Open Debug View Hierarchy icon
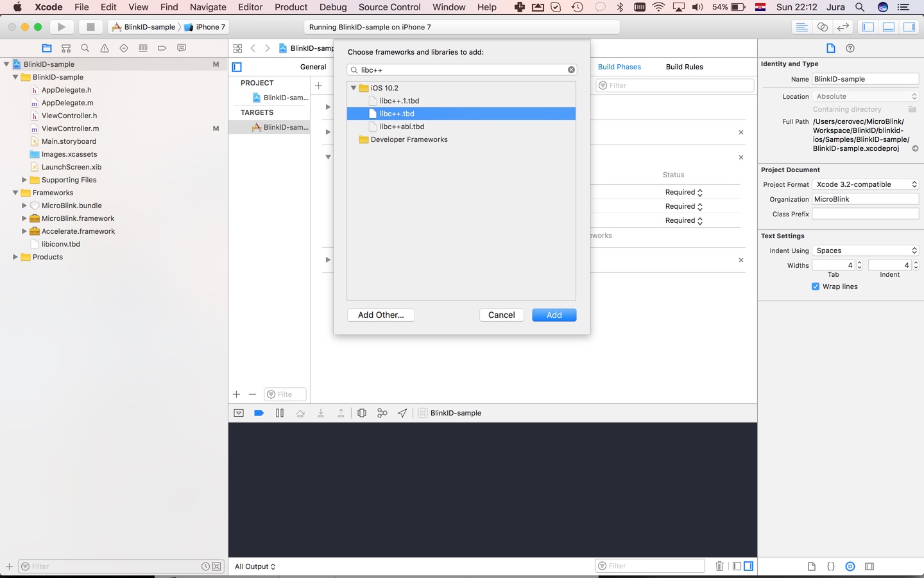 (x=362, y=413)
